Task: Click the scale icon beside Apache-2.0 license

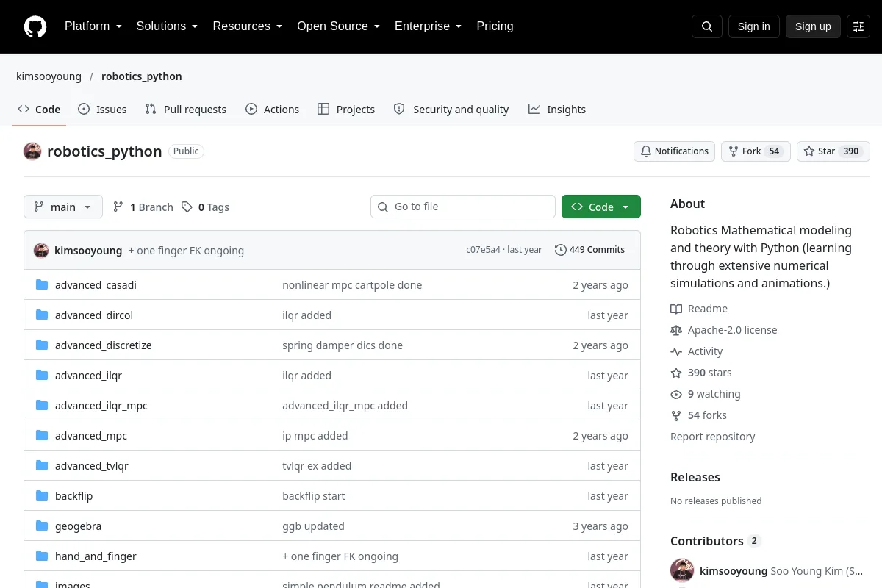Action: pos(676,330)
